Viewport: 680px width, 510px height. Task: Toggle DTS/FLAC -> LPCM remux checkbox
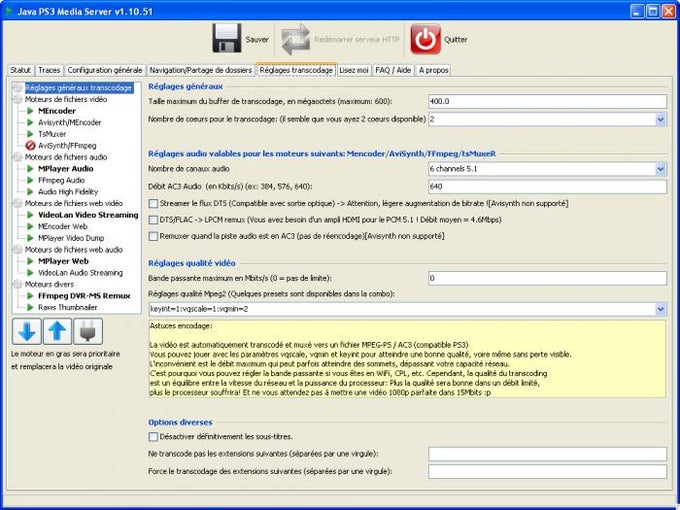(x=153, y=220)
